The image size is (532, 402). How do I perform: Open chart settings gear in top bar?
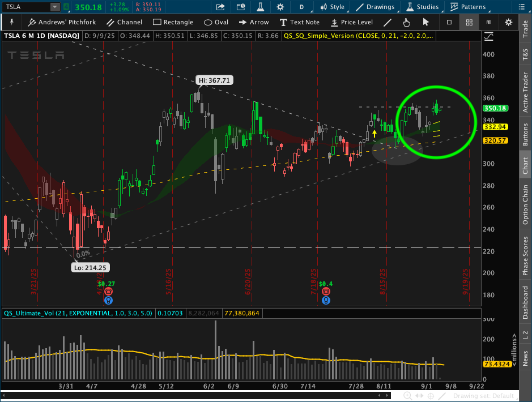[280, 7]
